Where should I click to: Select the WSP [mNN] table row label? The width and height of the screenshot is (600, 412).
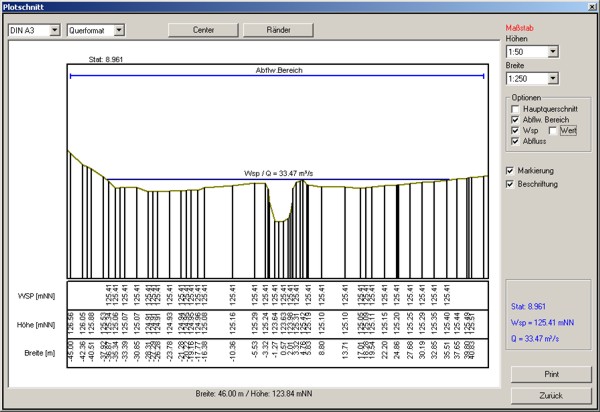(x=36, y=296)
